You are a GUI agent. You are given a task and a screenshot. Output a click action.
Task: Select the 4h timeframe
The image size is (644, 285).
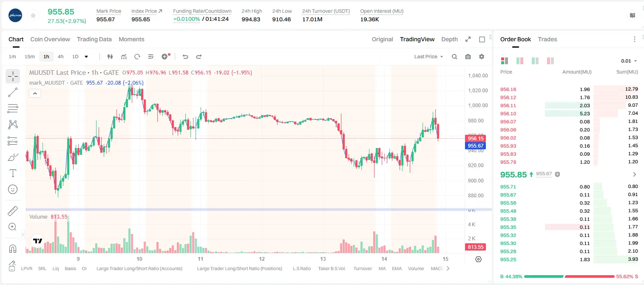pos(60,57)
